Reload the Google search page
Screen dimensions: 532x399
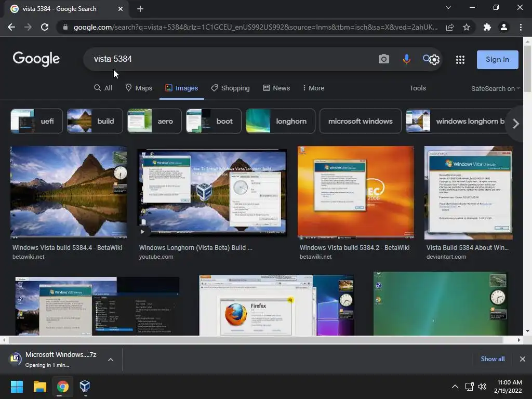point(45,27)
